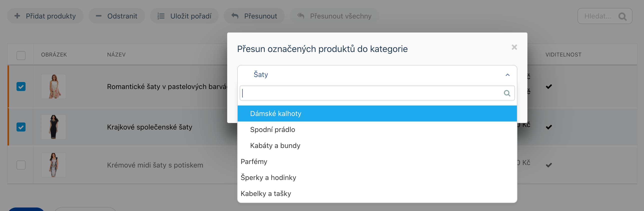Collapse the Šaty category dropdown

point(507,75)
